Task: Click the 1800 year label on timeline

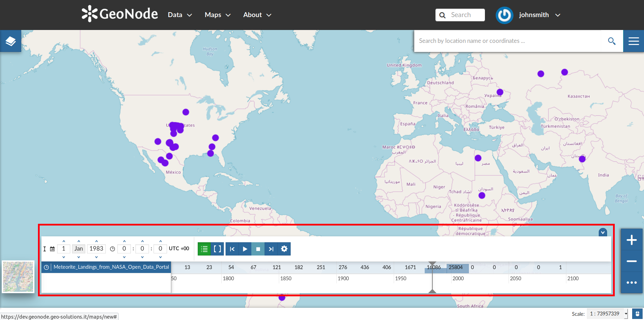Action: (228, 279)
